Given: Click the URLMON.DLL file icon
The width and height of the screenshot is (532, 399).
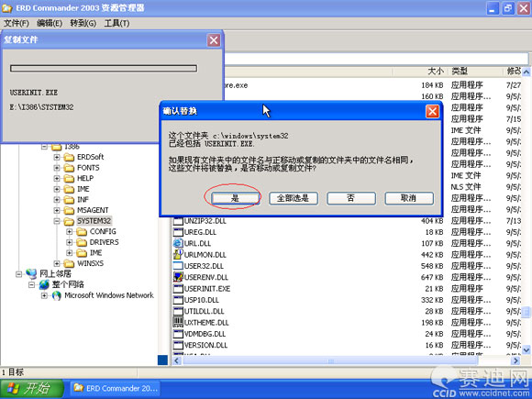Looking at the screenshot, I should click(x=178, y=254).
